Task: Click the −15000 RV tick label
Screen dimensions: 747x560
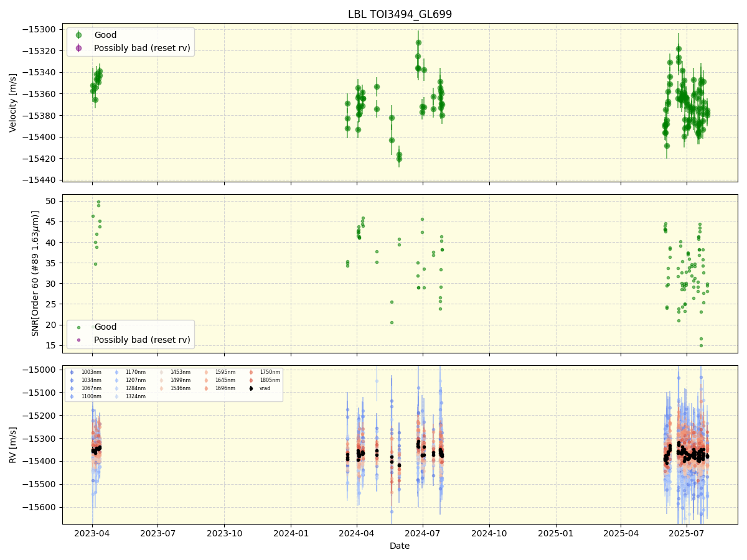Action: click(x=40, y=370)
